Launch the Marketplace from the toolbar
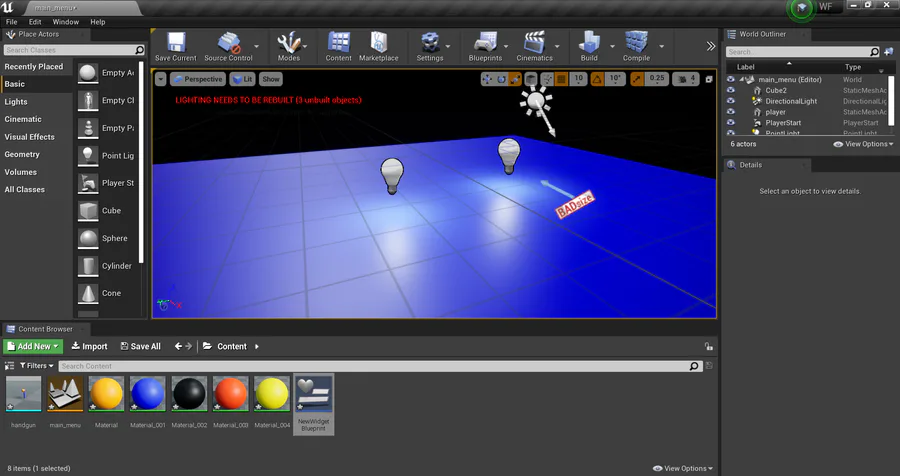The image size is (900, 476). tap(379, 47)
